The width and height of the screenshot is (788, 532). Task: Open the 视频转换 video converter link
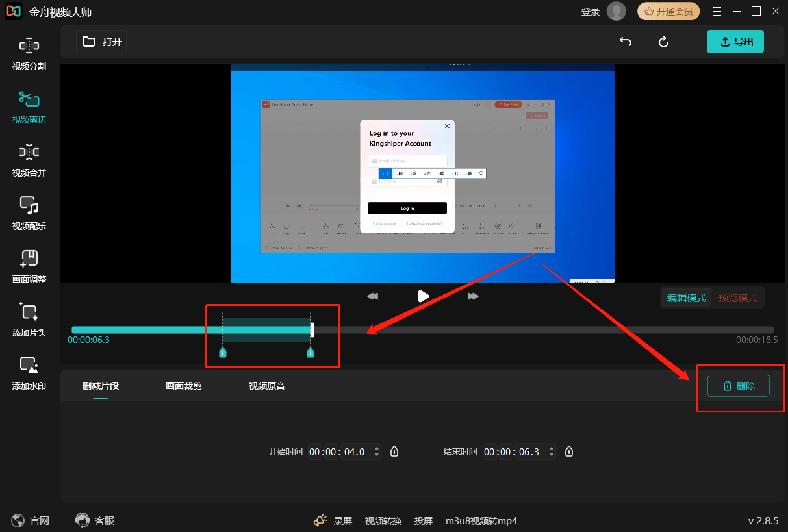click(x=383, y=521)
